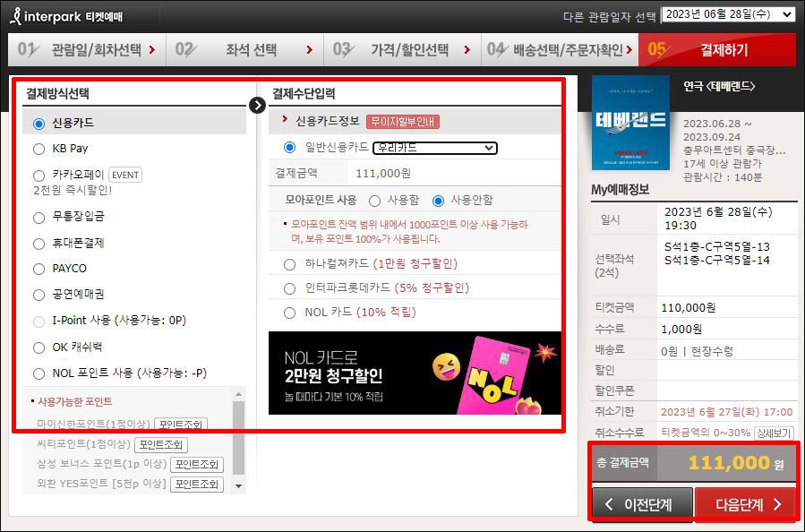This screenshot has width=805, height=532.
Task: Click the Interpark logo
Action: pos(67,16)
